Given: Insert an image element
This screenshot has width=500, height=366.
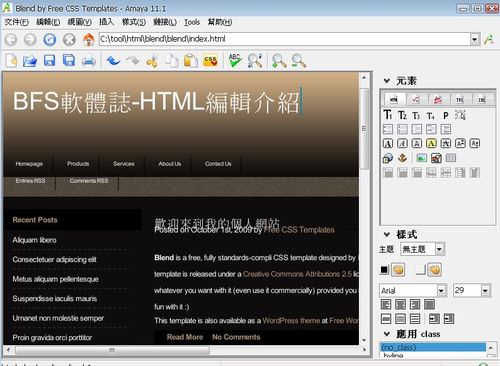Looking at the screenshot, I should 422,158.
